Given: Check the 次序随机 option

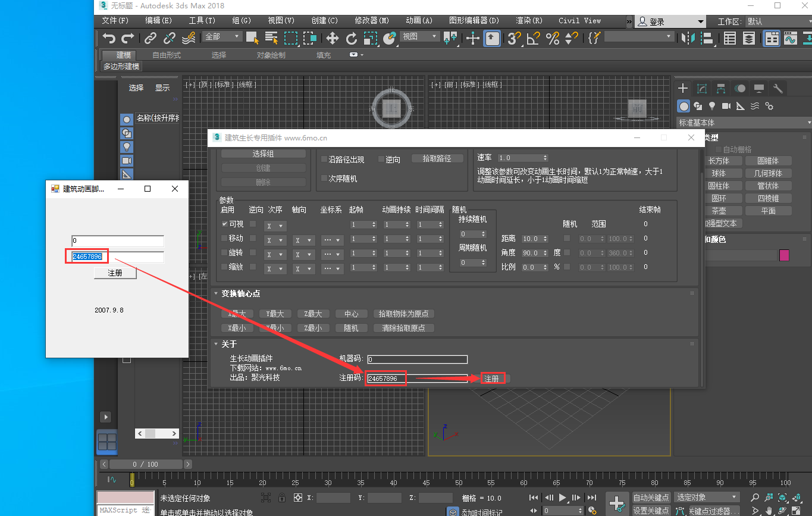Looking at the screenshot, I should point(324,178).
